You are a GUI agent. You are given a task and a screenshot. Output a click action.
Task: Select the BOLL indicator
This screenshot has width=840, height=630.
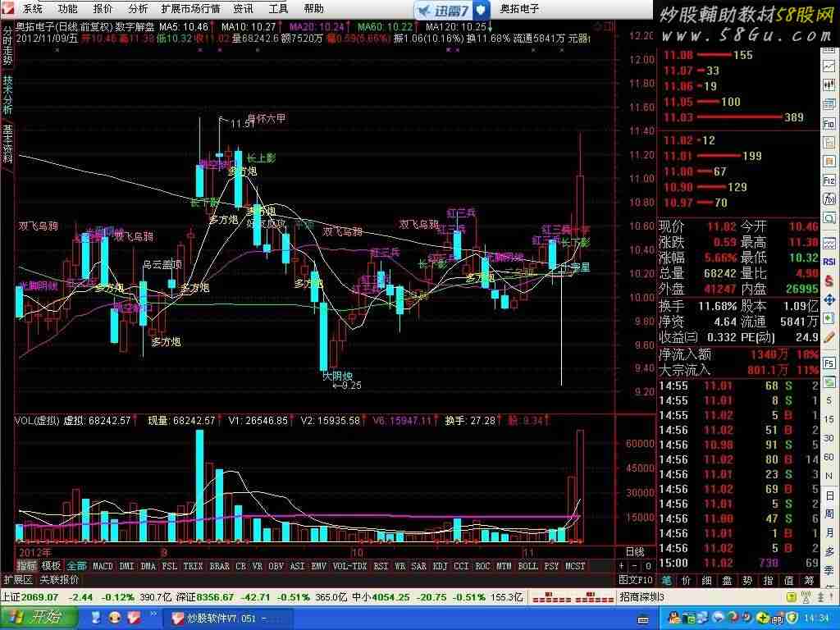[527, 566]
